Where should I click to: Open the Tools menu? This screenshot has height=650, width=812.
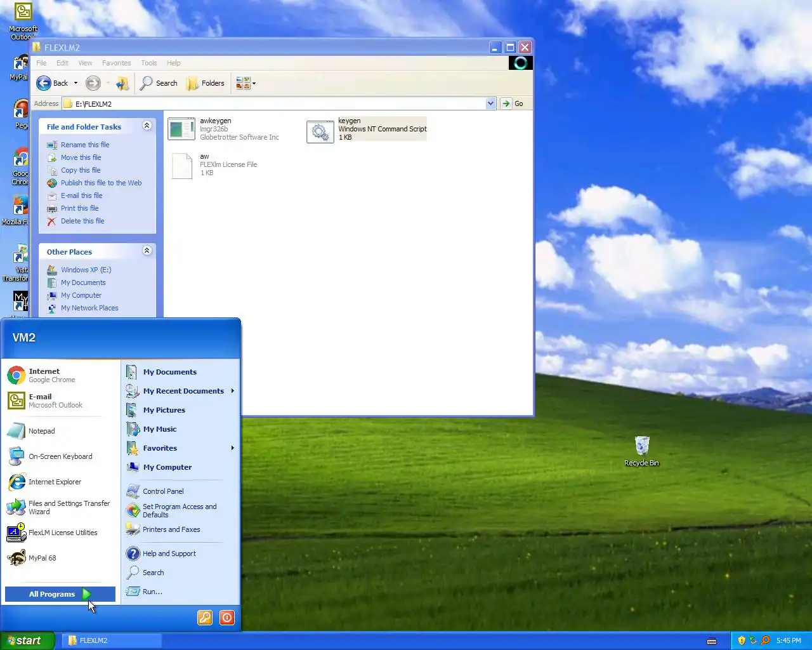point(149,63)
